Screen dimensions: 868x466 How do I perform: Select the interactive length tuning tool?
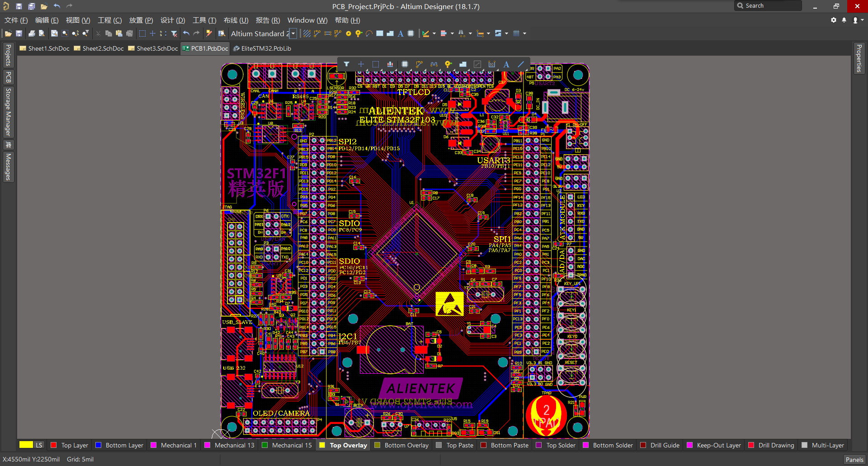coord(434,64)
